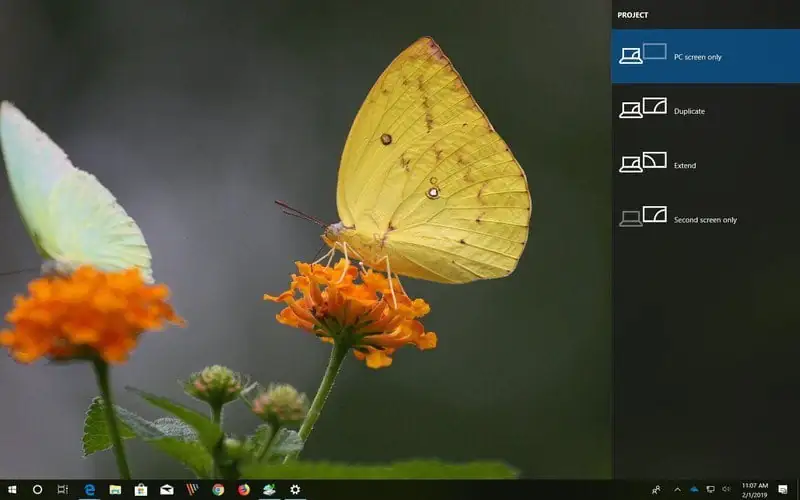800x500 pixels.
Task: Switch projection to Extend mode
Action: point(705,165)
